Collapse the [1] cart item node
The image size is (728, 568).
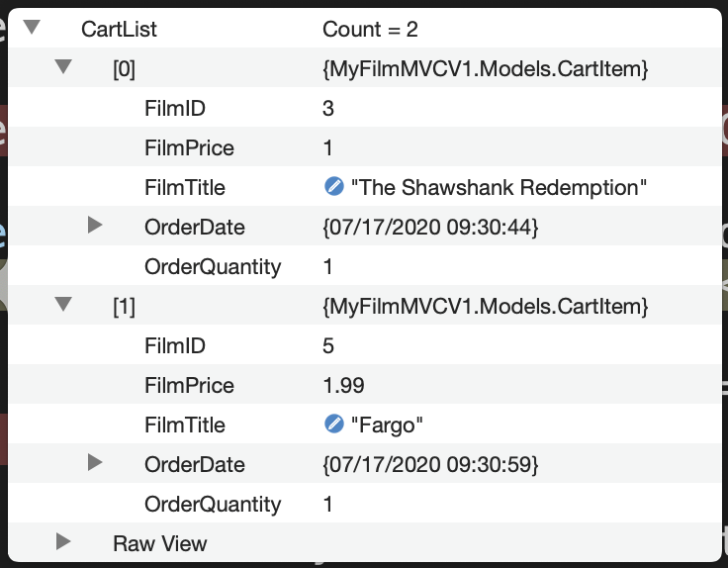[x=63, y=305]
